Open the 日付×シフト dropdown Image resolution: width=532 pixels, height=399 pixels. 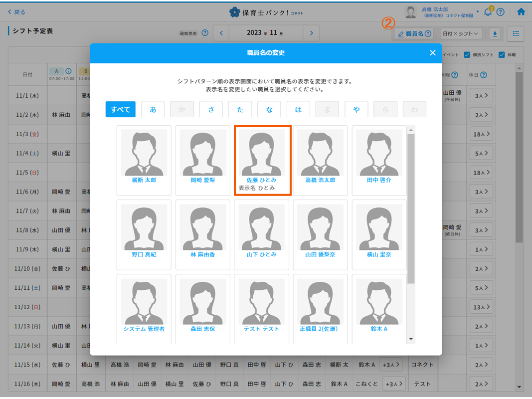[461, 34]
